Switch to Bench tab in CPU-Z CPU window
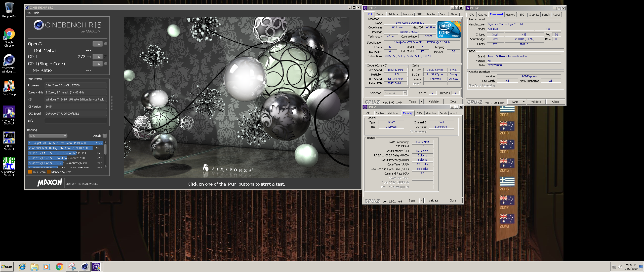 pos(444,15)
